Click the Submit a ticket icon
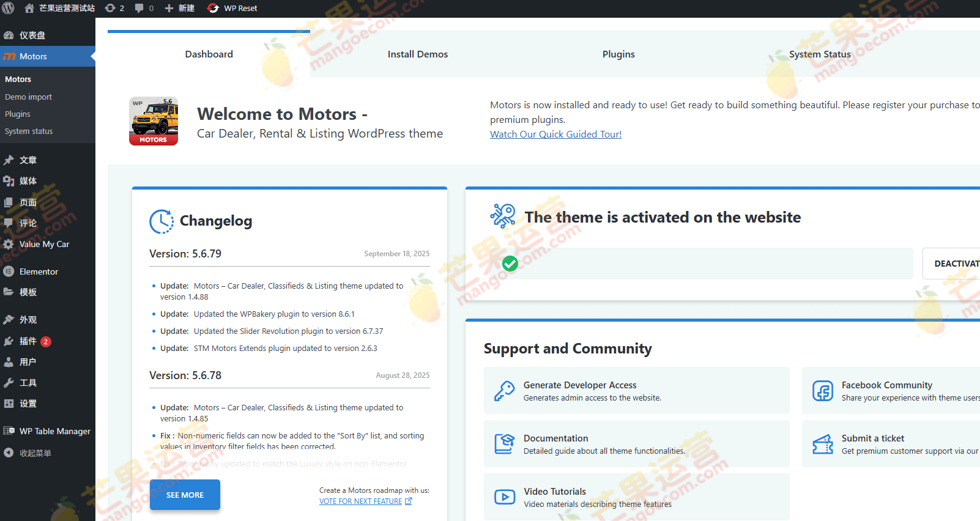This screenshot has width=980, height=521. coord(822,444)
